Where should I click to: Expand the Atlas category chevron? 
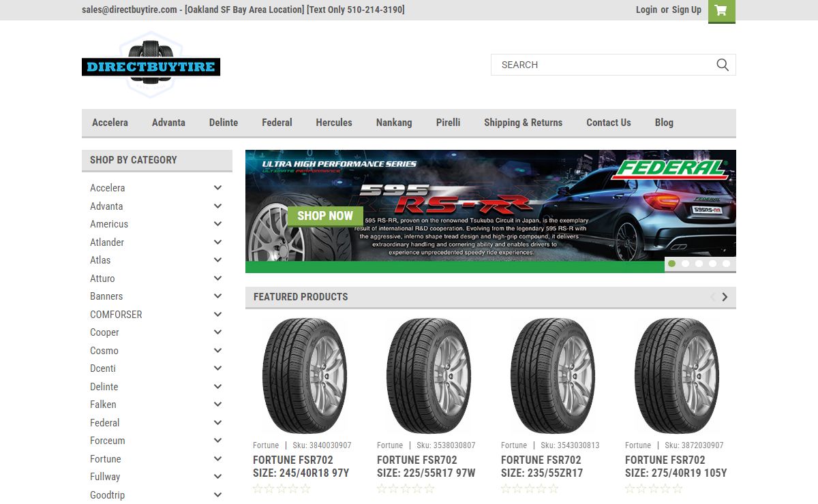point(217,260)
